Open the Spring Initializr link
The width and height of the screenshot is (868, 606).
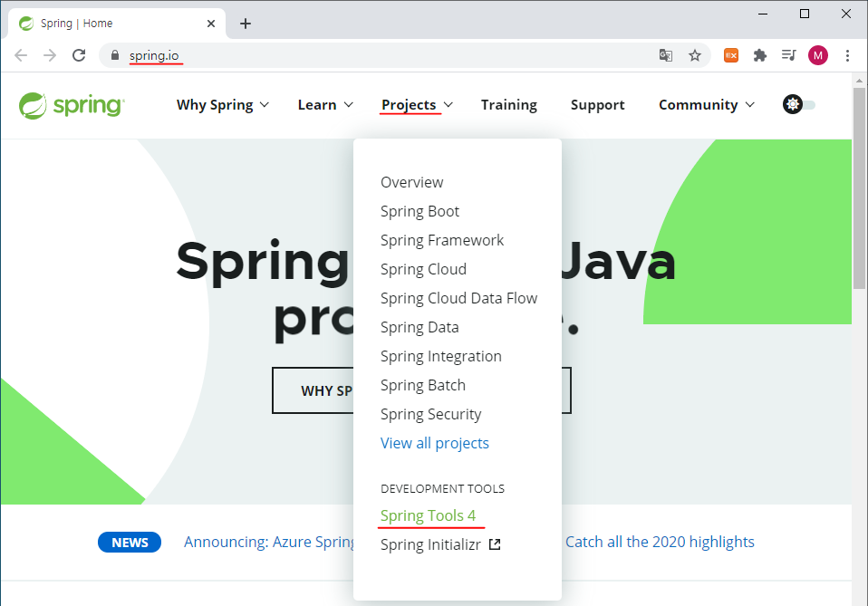click(430, 544)
